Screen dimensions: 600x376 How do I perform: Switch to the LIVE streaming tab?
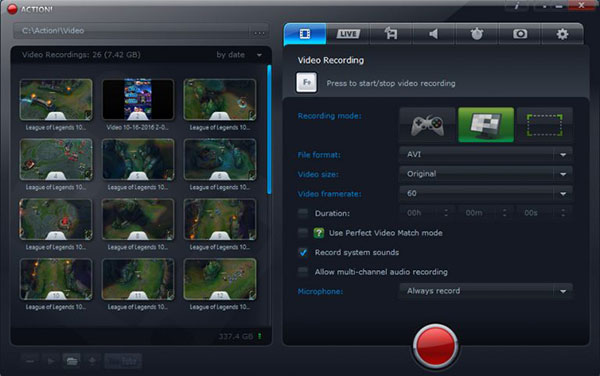click(348, 34)
